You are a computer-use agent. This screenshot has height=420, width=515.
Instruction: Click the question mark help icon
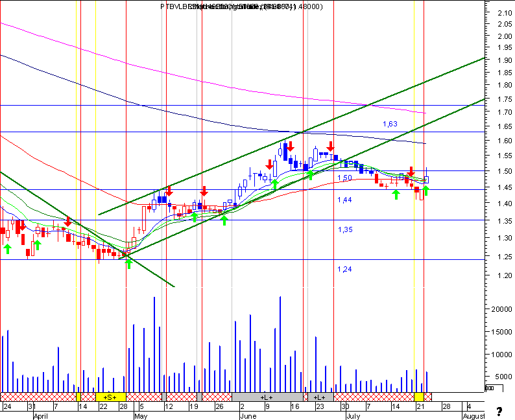(x=499, y=411)
